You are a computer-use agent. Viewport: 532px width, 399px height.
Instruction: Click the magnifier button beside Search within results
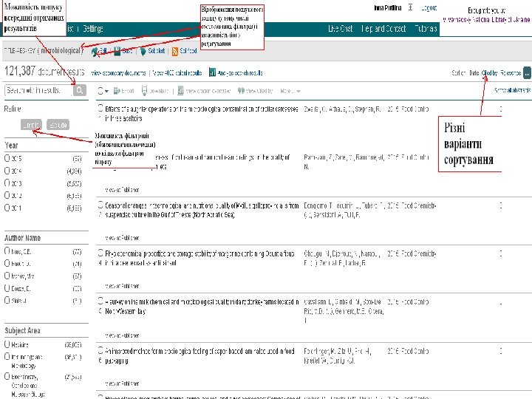[79, 90]
